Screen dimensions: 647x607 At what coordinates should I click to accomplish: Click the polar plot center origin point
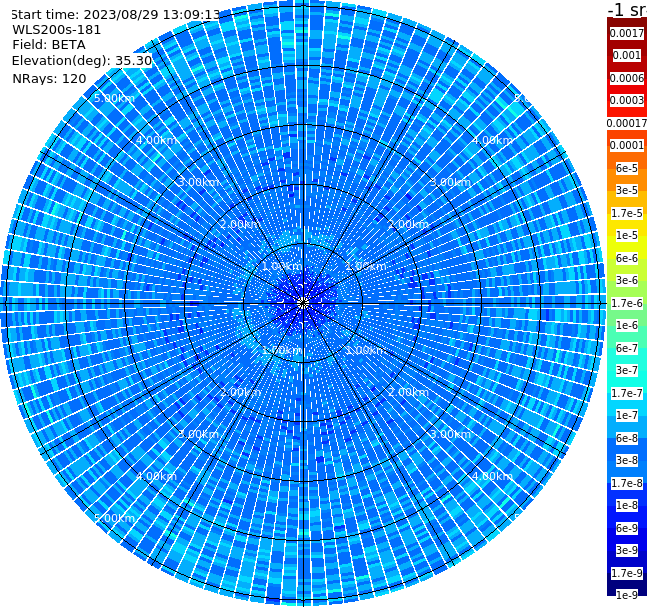pyautogui.click(x=303, y=303)
